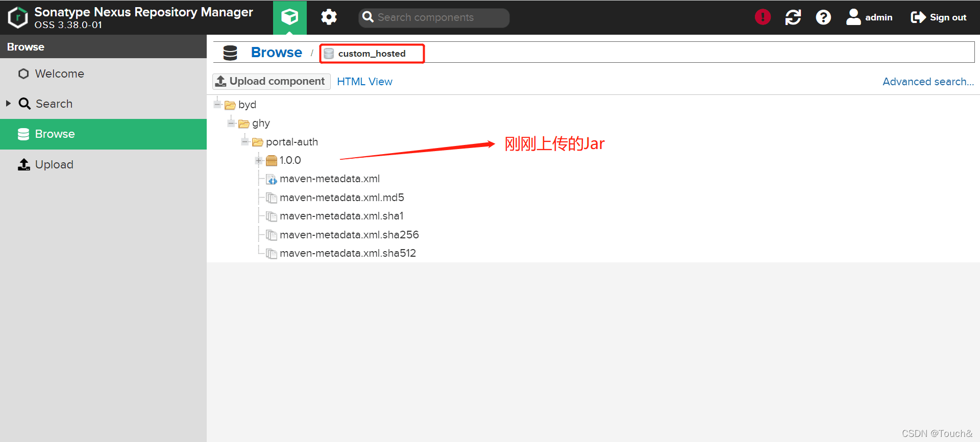
Task: Sign out of Nexus
Action: 939,17
